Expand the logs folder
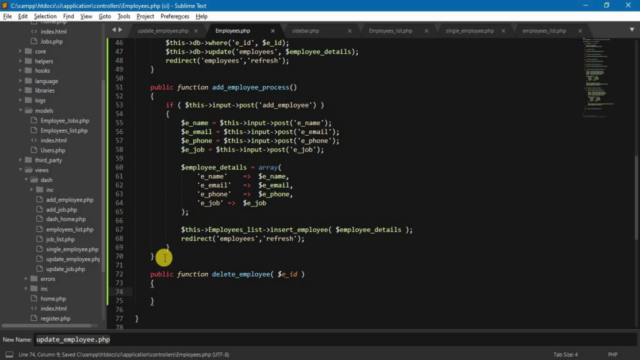The image size is (640, 360). click(x=20, y=100)
